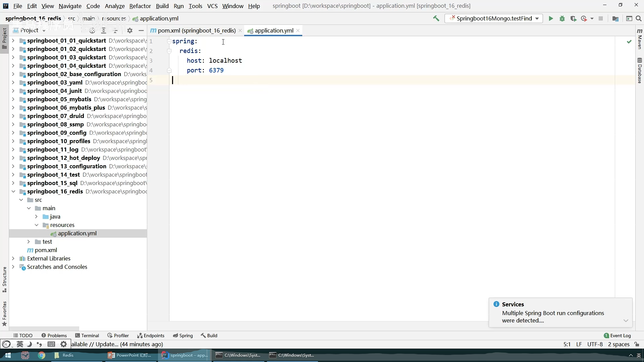The width and height of the screenshot is (644, 362).
Task: Open Search Everywhere with the magnifier icon
Action: pos(639,18)
